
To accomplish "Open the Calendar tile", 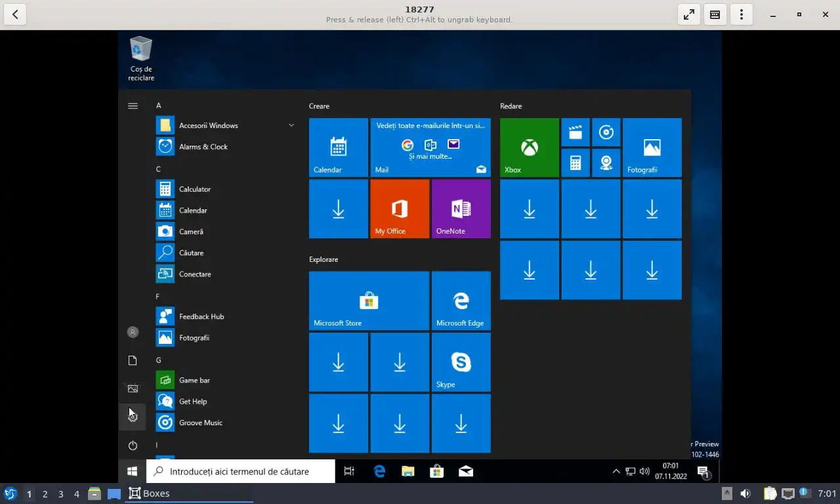I will point(339,148).
